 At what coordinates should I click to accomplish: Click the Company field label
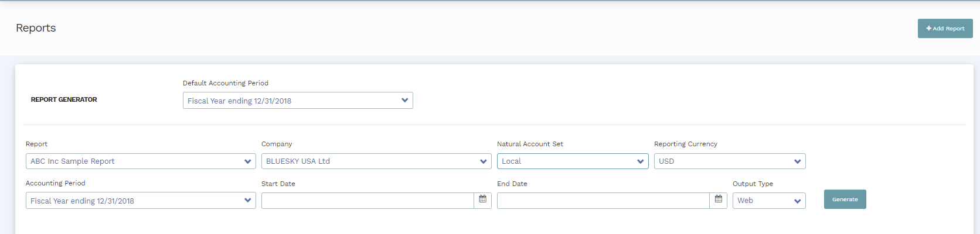pyautogui.click(x=277, y=144)
